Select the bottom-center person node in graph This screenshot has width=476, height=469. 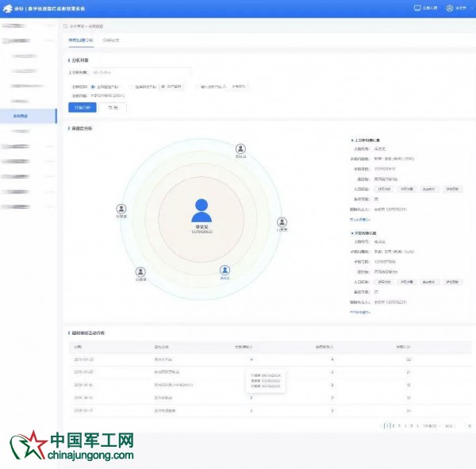[225, 271]
